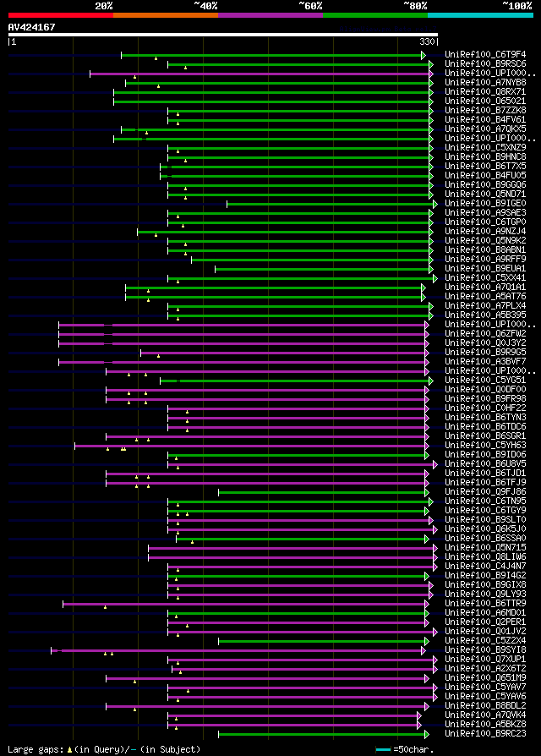The image size is (541, 756).
Task: Select hit UniRef100_Q6ZFW2
Action: pyautogui.click(x=485, y=334)
